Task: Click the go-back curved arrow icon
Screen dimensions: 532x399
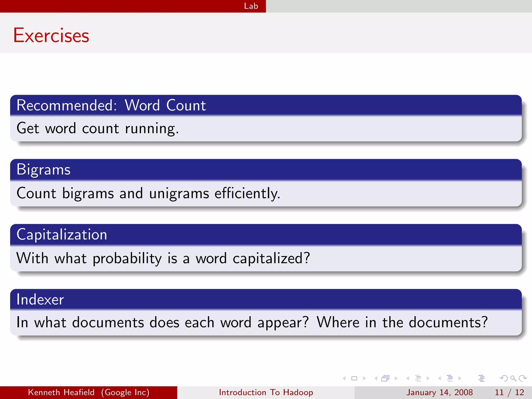Action: pyautogui.click(x=503, y=378)
